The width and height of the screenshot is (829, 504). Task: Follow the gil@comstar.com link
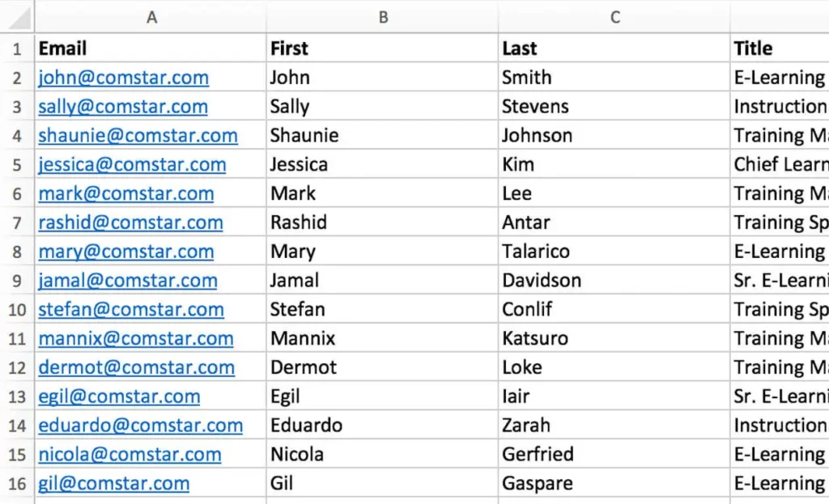click(x=113, y=484)
